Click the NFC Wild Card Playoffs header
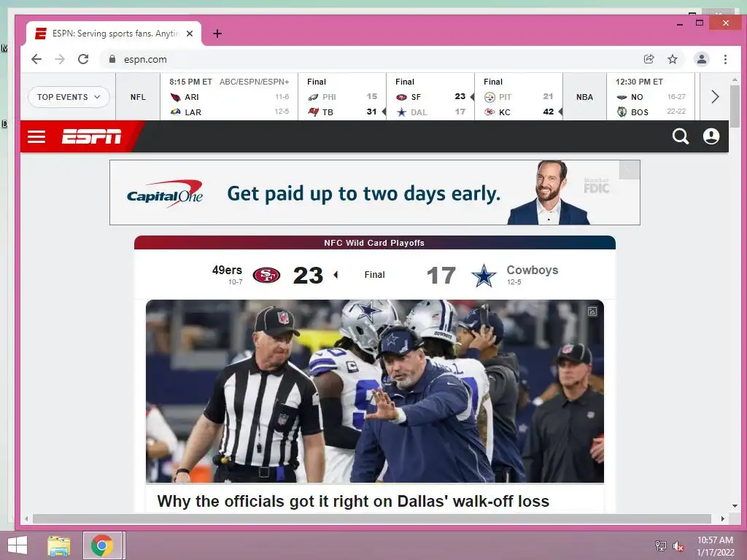 click(x=374, y=243)
